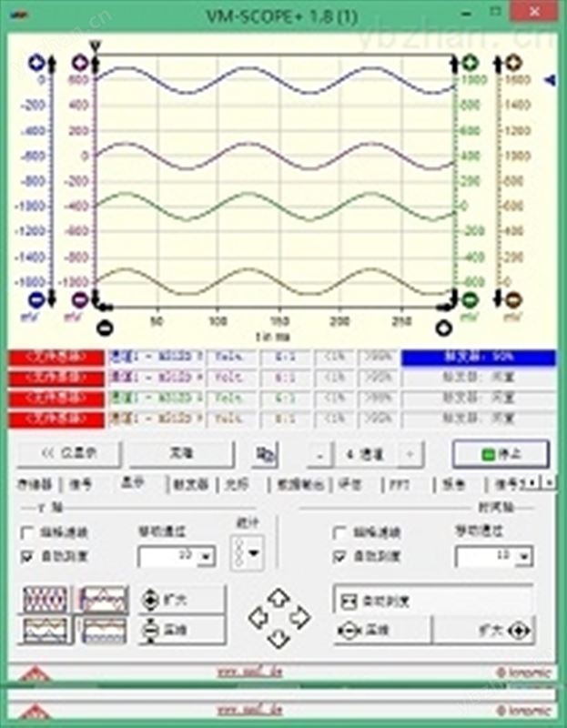Screen dimensions: 567x728
Task: Click the down arrow on the blue channel 1 axis
Action: 52,298
